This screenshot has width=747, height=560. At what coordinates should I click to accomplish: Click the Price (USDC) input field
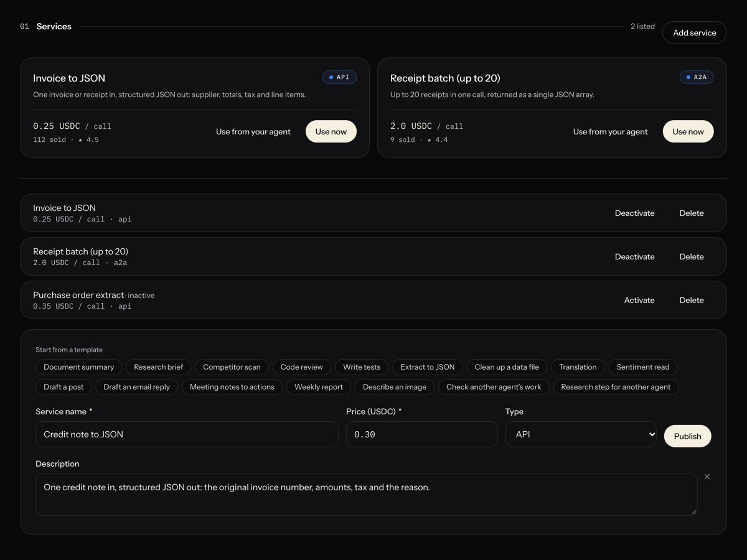[x=422, y=434]
